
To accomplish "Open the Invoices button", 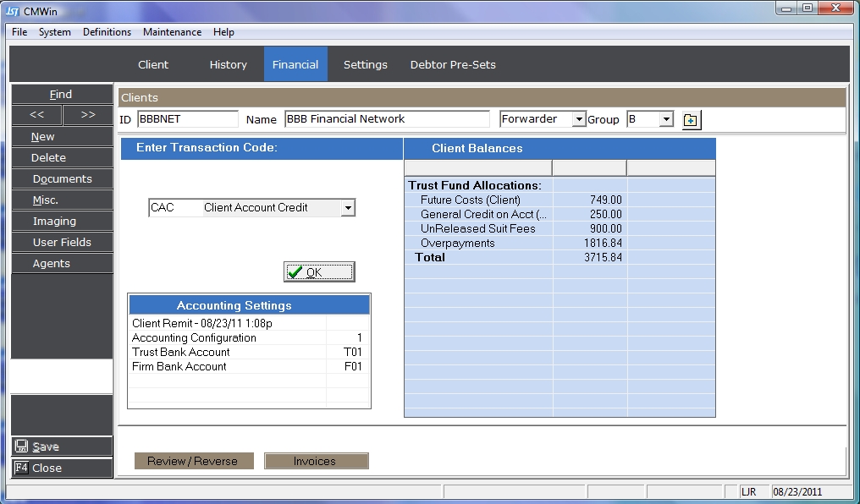I will 315,461.
